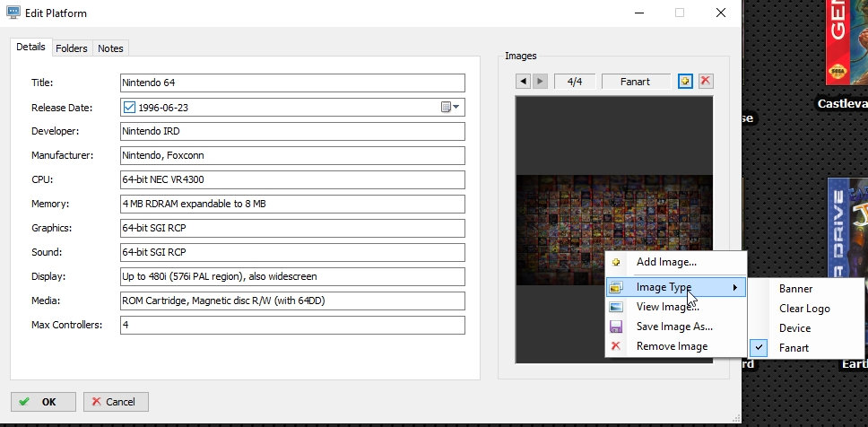Click the Release Date label text
Screen dimensions: 868x427
coord(62,108)
